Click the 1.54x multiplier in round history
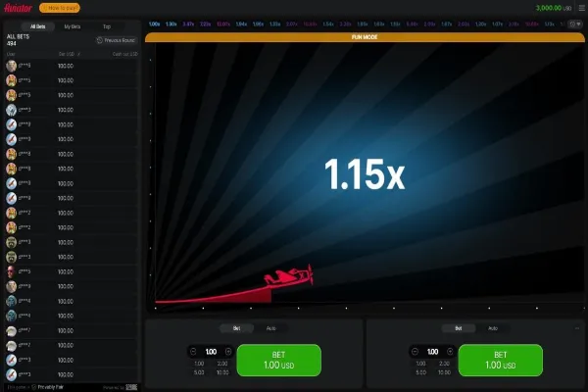The image size is (588, 392). (x=328, y=24)
